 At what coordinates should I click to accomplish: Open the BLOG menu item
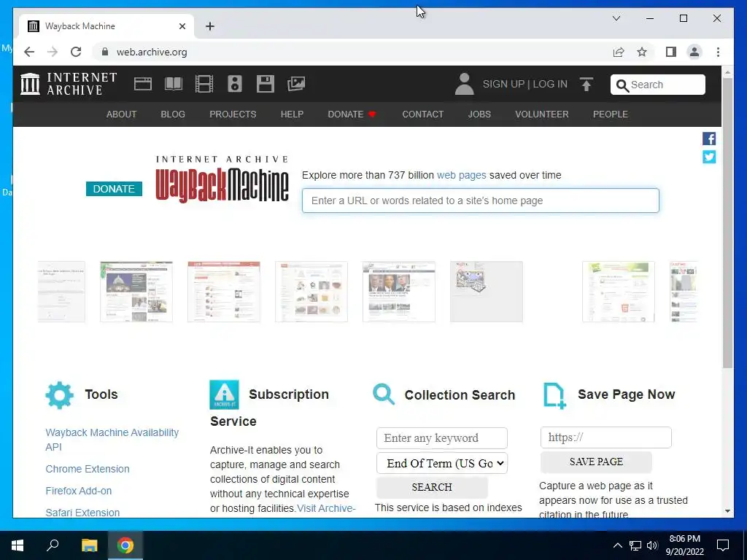click(173, 114)
